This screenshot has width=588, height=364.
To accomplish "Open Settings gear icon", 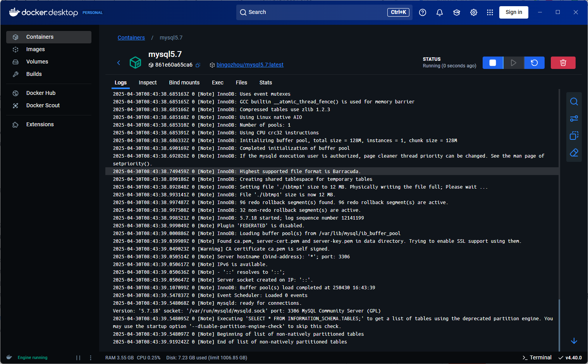I will click(x=474, y=12).
